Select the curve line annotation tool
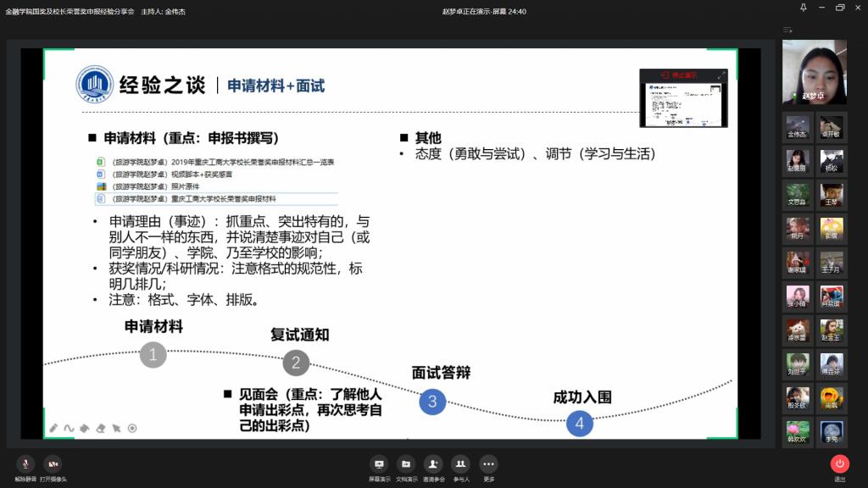868x488 pixels. (69, 428)
